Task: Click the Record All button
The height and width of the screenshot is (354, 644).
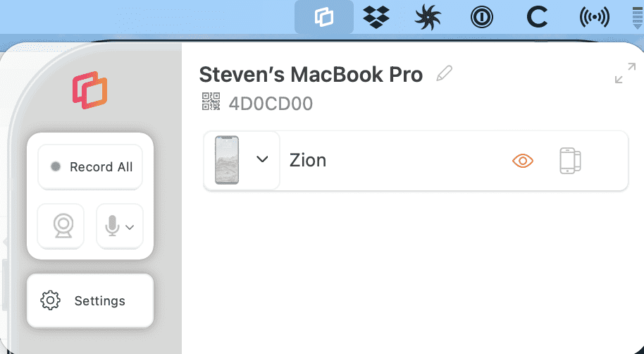Action: (x=90, y=167)
